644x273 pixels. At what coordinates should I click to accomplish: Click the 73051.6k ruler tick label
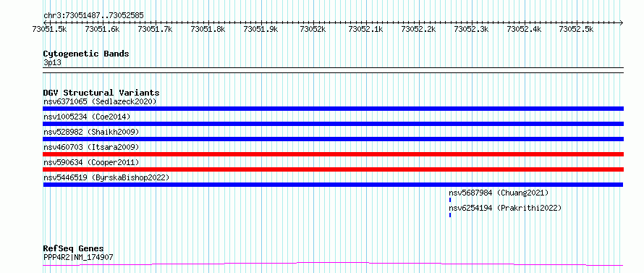102,29
